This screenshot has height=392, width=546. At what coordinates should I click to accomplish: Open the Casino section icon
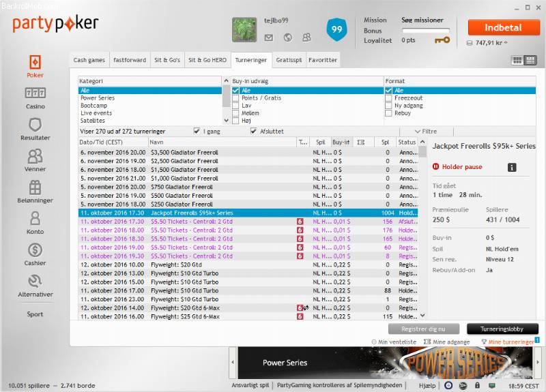pyautogui.click(x=35, y=93)
